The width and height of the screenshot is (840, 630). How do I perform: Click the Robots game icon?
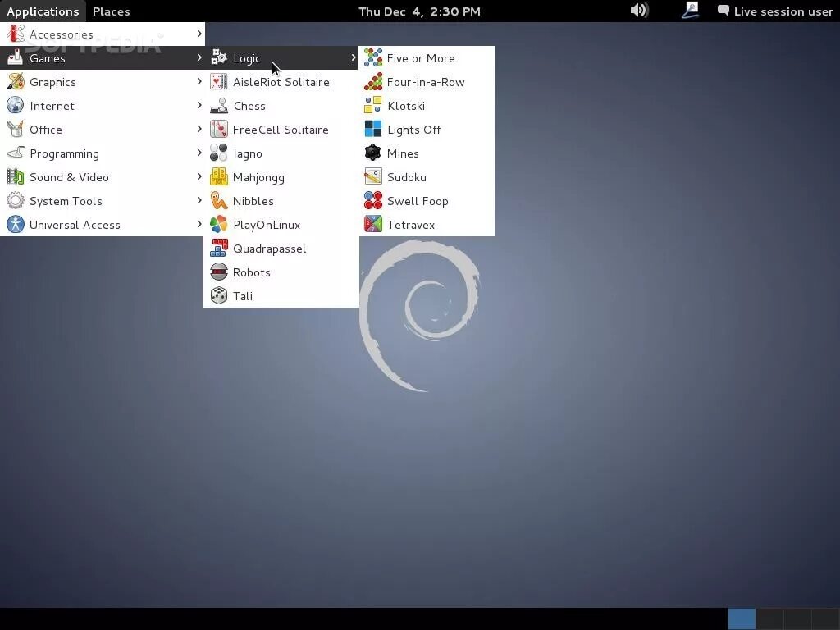(x=218, y=272)
